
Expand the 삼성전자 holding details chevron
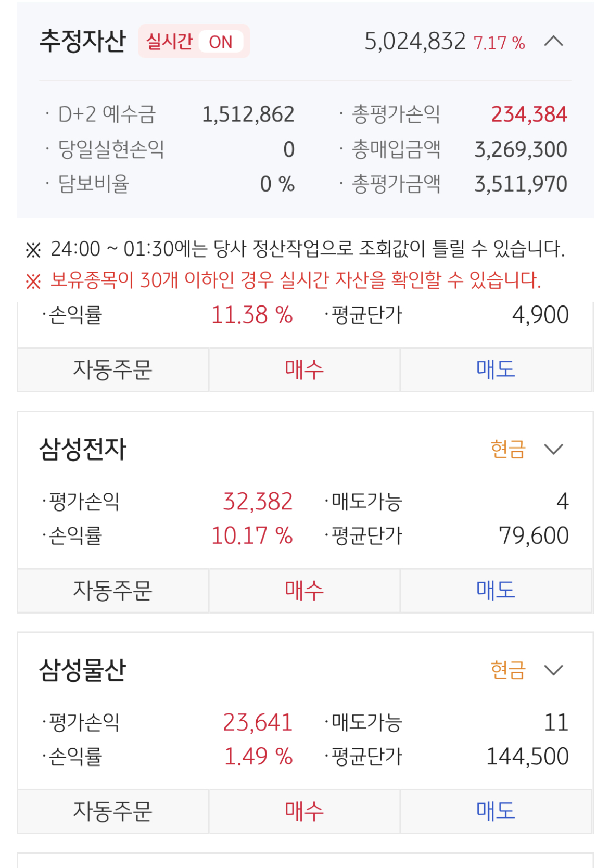click(x=553, y=449)
